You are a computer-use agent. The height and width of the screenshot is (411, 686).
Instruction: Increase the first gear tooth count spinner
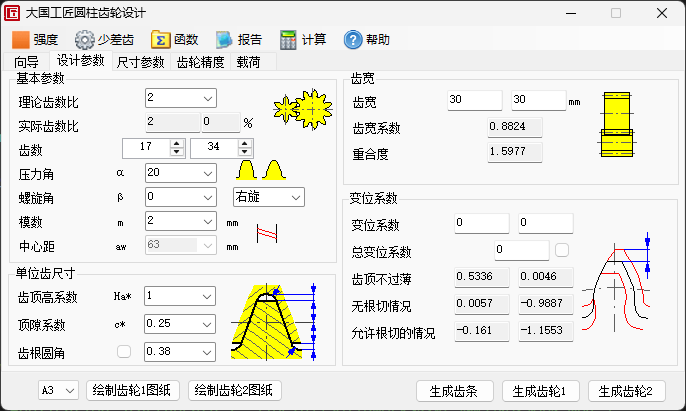pos(177,143)
